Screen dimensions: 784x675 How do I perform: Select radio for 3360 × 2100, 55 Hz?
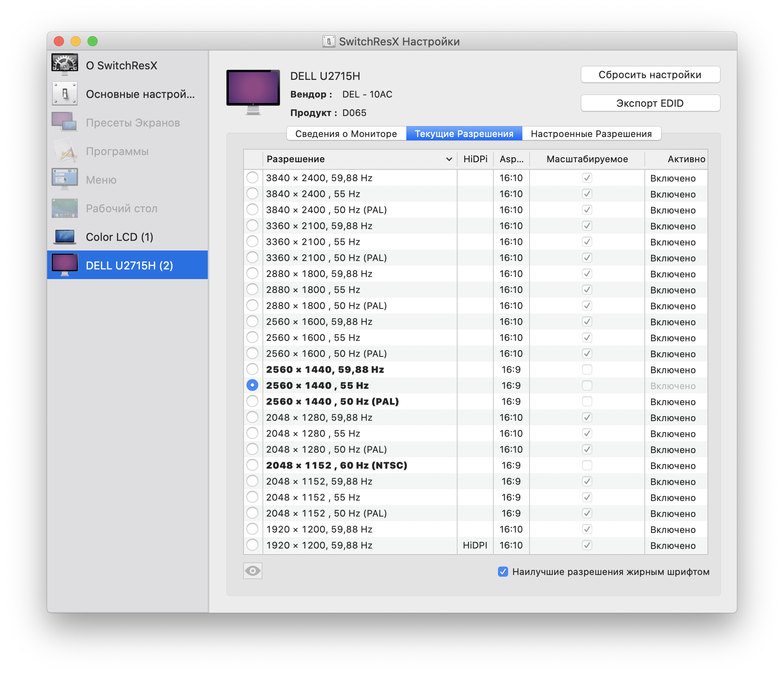(x=252, y=241)
